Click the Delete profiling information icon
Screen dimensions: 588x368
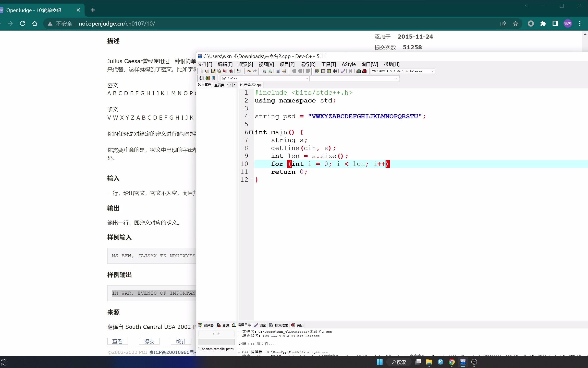point(364,71)
